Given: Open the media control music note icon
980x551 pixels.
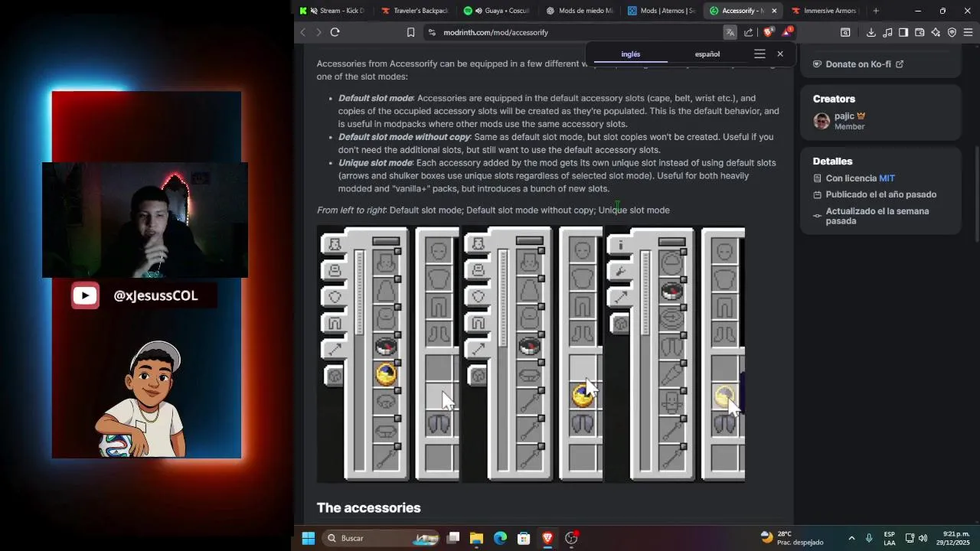Looking at the screenshot, I should click(x=887, y=32).
